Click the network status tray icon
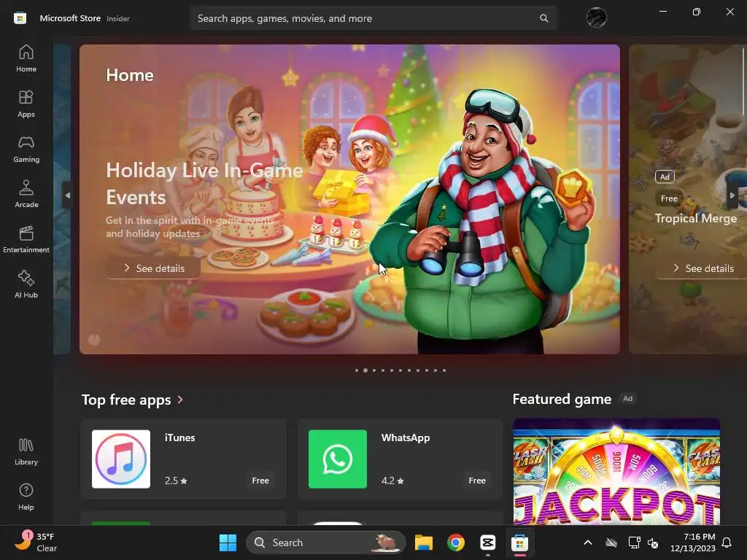The image size is (747, 560). tap(634, 542)
